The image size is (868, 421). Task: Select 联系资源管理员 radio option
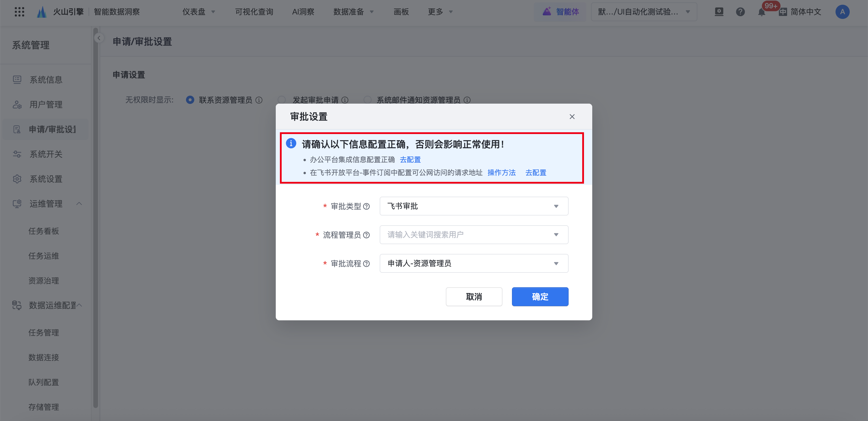click(x=190, y=100)
